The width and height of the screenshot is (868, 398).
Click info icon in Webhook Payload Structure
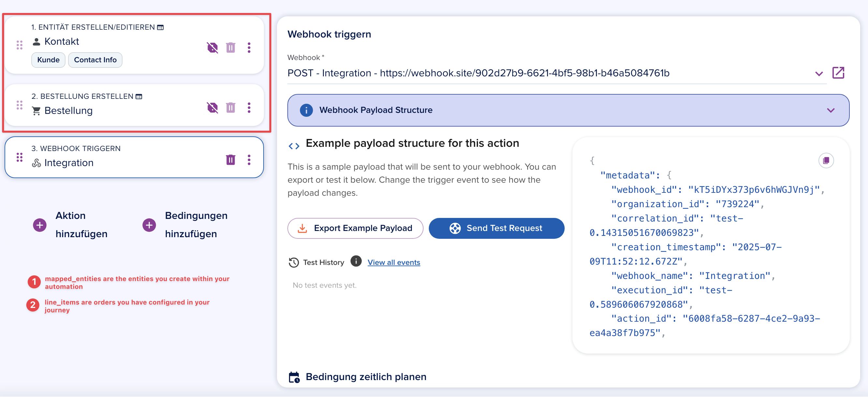306,111
